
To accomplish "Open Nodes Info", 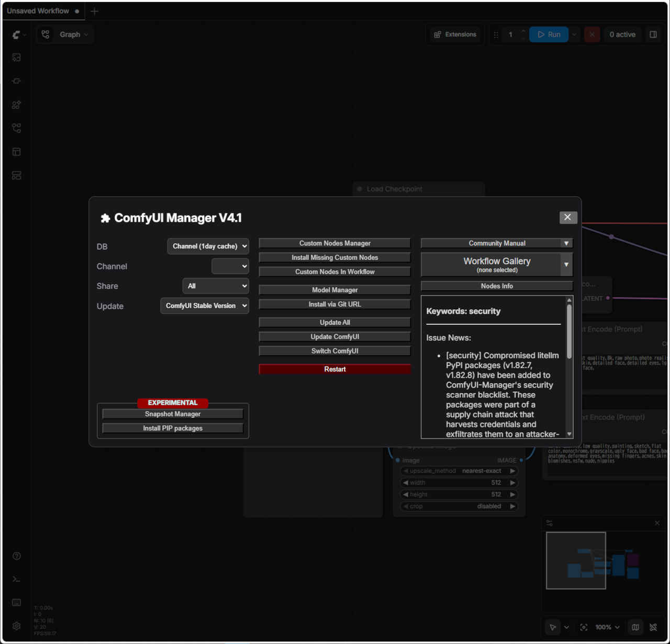I will click(x=497, y=286).
